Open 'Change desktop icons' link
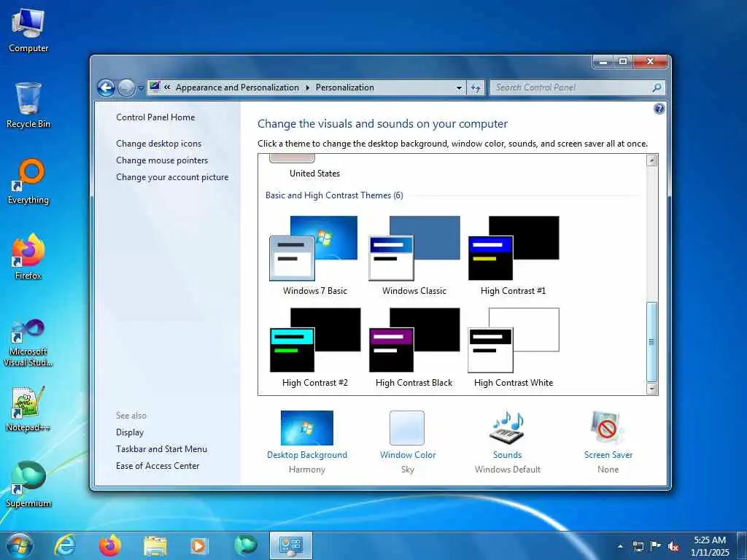 pyautogui.click(x=158, y=144)
